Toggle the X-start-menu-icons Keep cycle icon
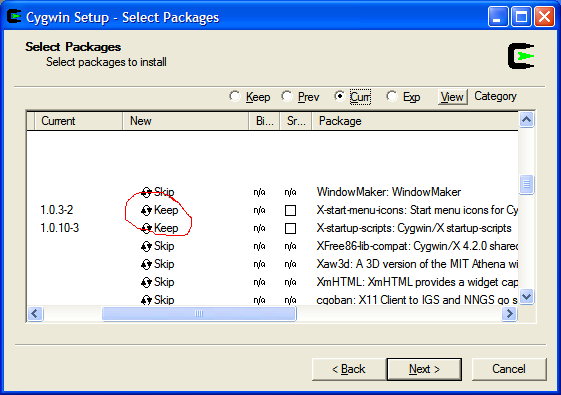This screenshot has height=395, width=561. click(x=146, y=210)
